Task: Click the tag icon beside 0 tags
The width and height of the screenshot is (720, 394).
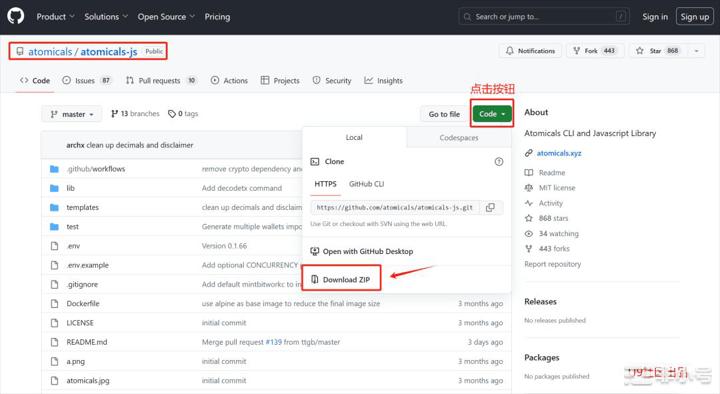Action: [x=172, y=113]
